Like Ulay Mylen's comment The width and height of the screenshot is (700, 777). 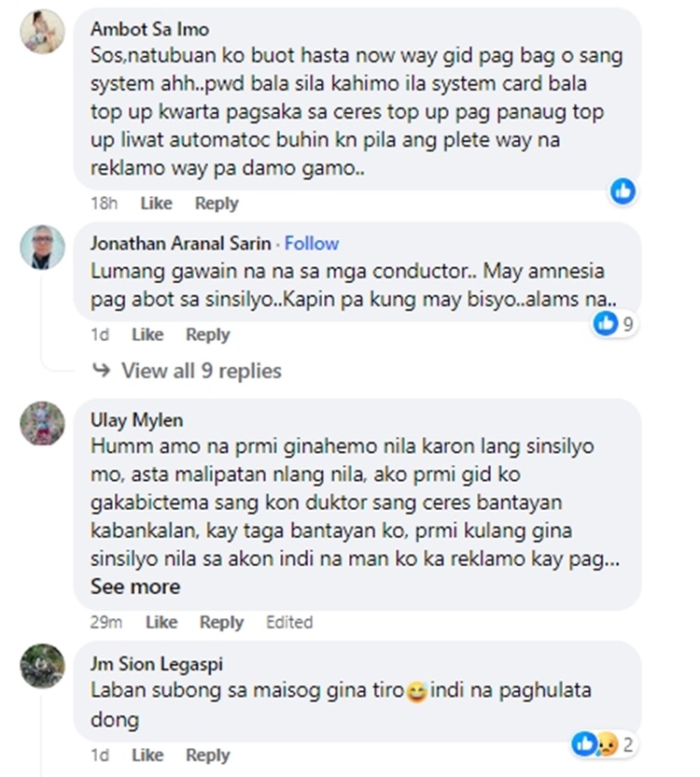pos(161,622)
